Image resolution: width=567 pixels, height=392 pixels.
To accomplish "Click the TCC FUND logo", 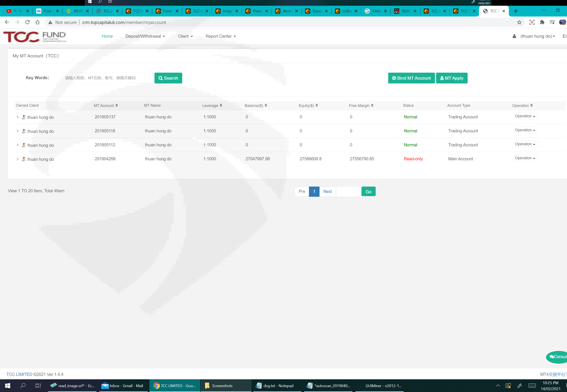I will coord(35,37).
